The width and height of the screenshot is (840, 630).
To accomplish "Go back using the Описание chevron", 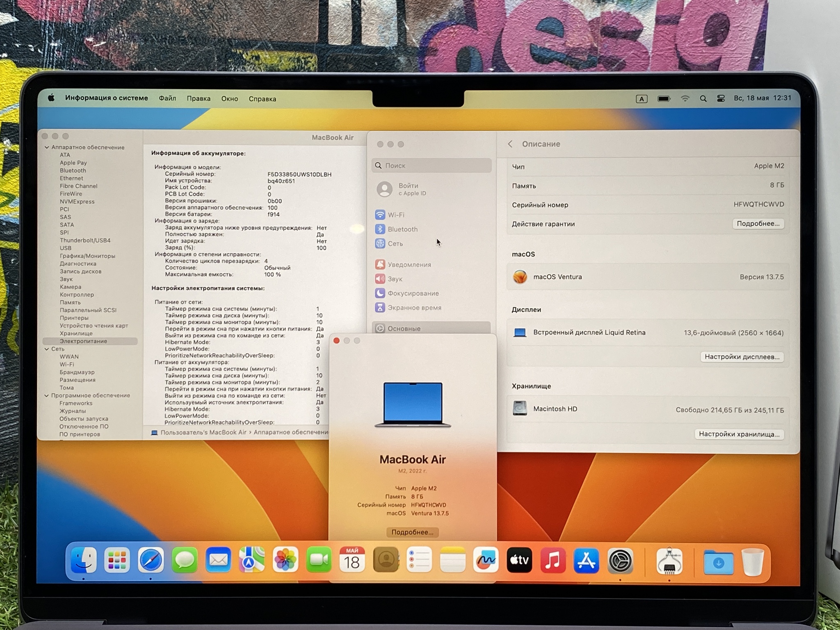I will point(510,144).
